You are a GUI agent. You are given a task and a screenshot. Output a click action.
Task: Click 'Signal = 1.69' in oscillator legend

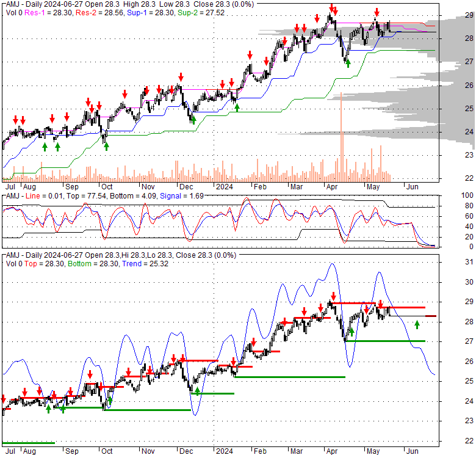coord(182,196)
